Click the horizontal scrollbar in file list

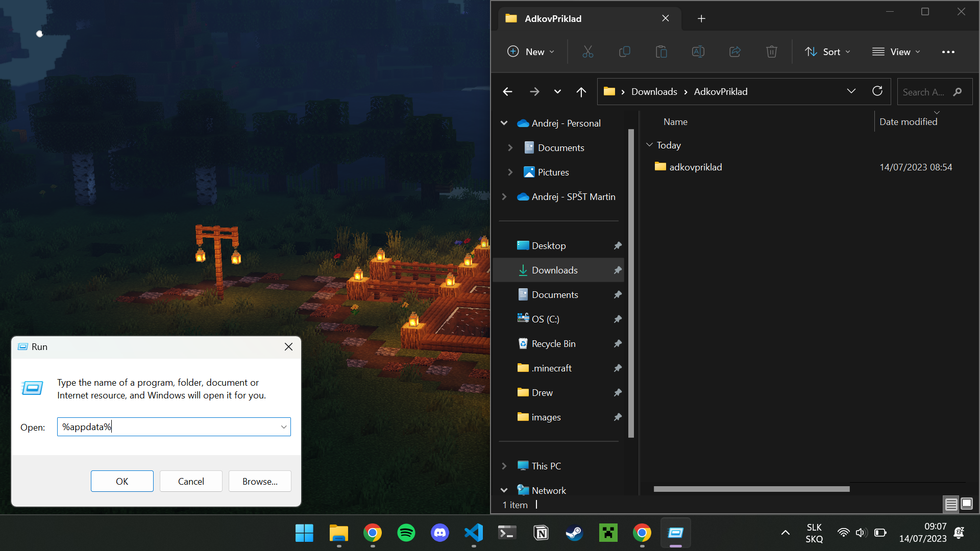[751, 489]
